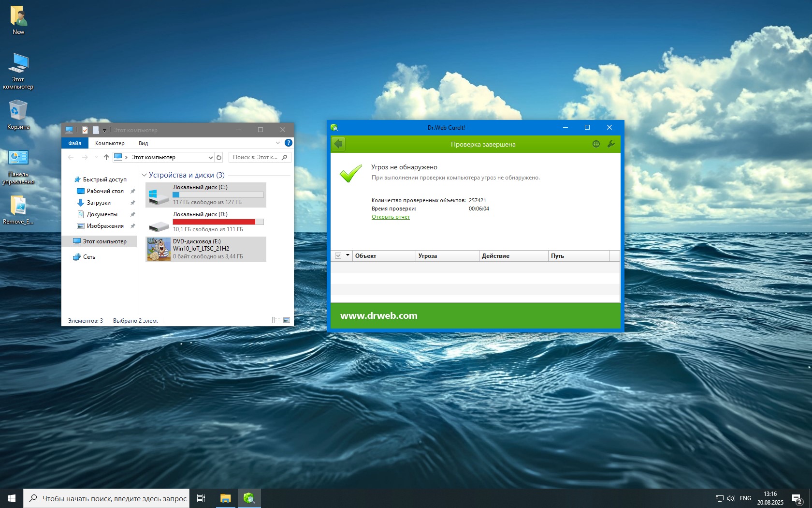Open Task View on the taskbar

point(201,498)
